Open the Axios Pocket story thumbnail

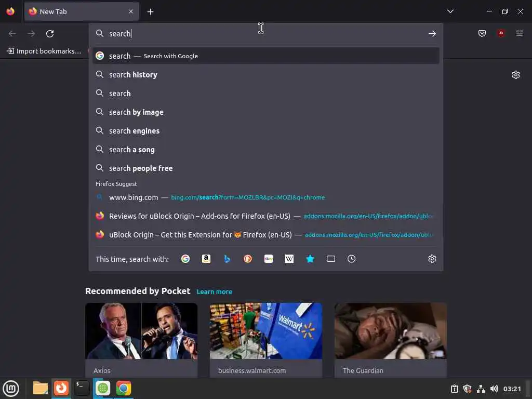pos(141,331)
